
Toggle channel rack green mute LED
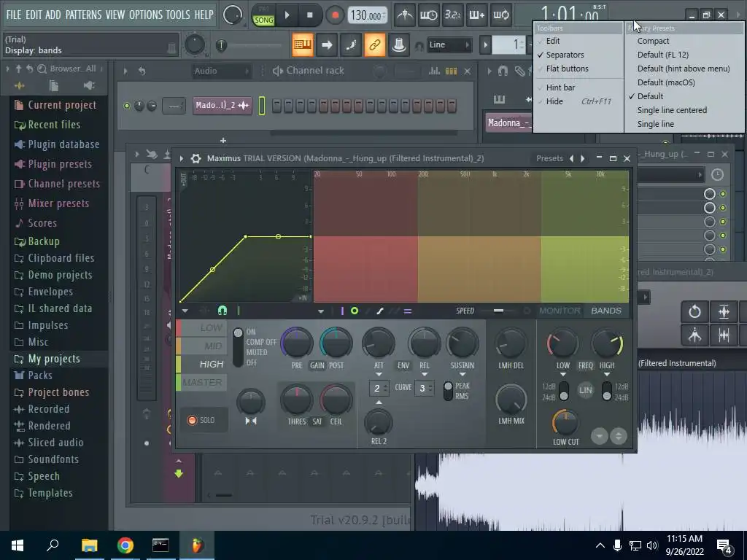pyautogui.click(x=127, y=106)
